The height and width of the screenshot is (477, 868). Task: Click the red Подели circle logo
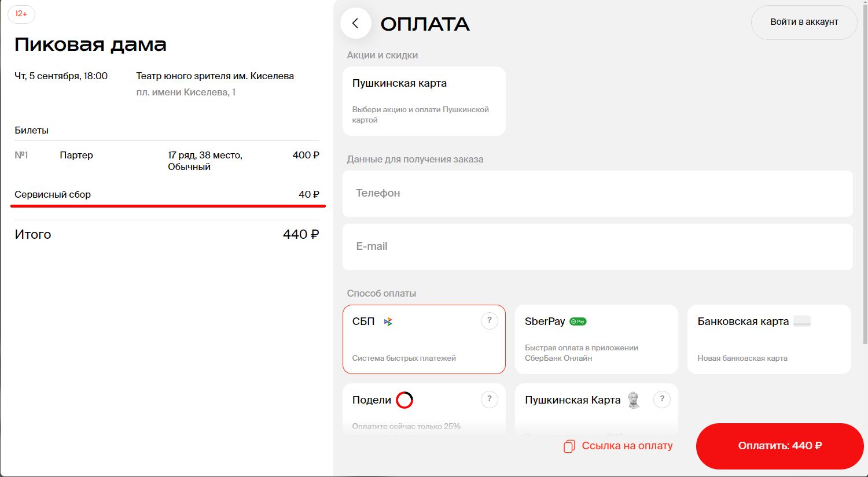404,400
